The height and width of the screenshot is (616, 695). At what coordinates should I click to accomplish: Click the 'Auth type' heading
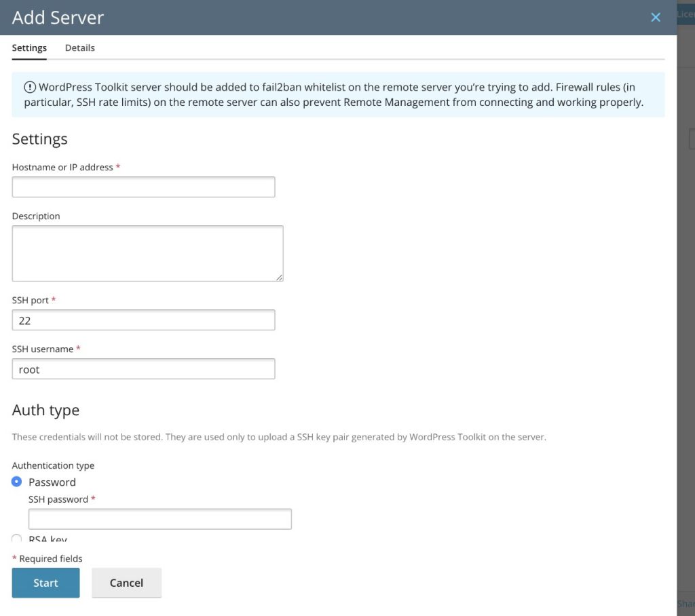tap(45, 410)
